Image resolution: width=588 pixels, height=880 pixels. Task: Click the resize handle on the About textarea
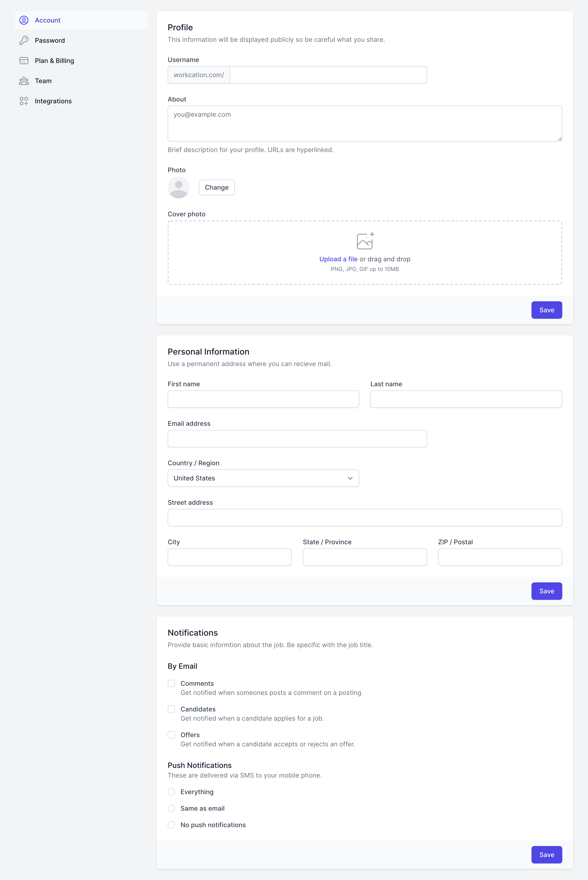click(x=560, y=139)
